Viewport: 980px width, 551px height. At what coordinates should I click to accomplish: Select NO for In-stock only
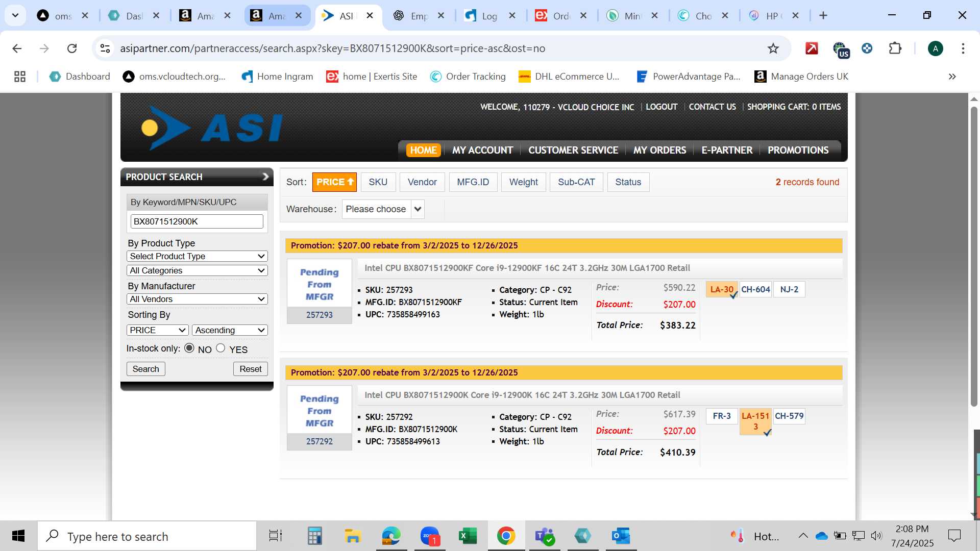tap(189, 348)
